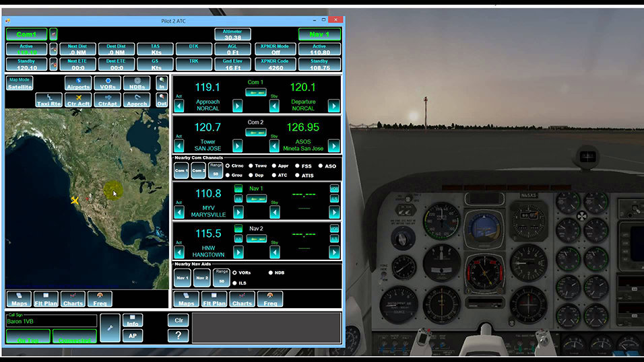This screenshot has width=644, height=362.
Task: Select the Tower com channel radio
Action: (251, 166)
